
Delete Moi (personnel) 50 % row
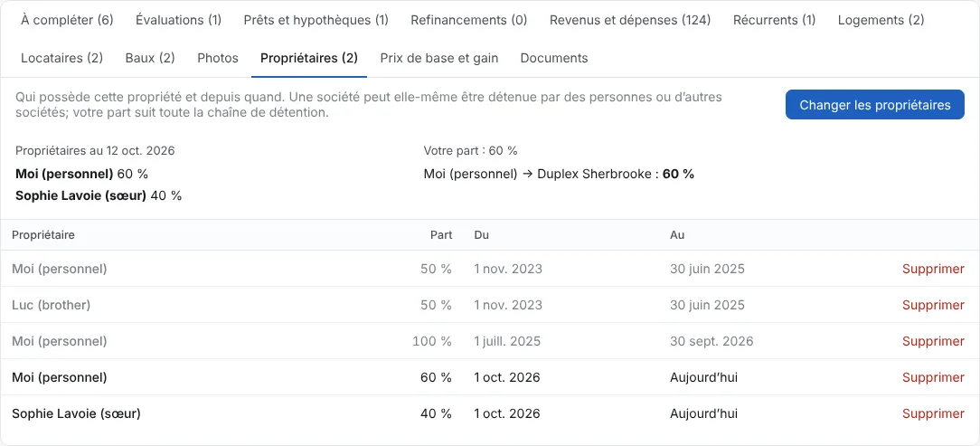point(933,269)
